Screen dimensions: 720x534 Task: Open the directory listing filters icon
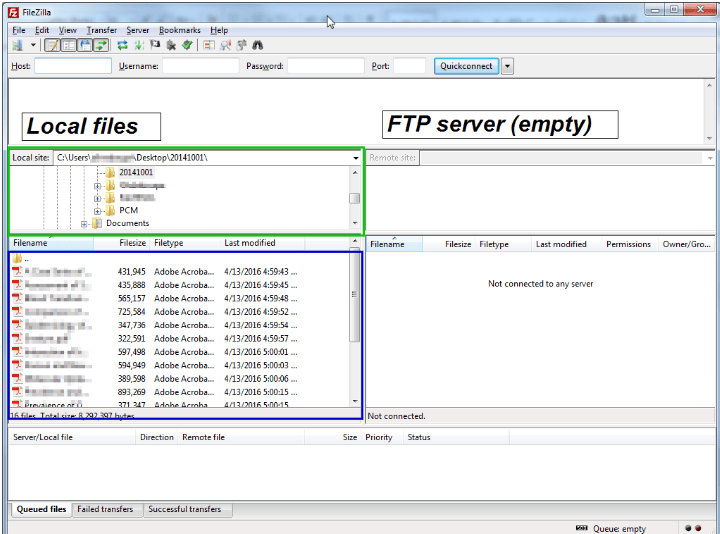[x=209, y=45]
